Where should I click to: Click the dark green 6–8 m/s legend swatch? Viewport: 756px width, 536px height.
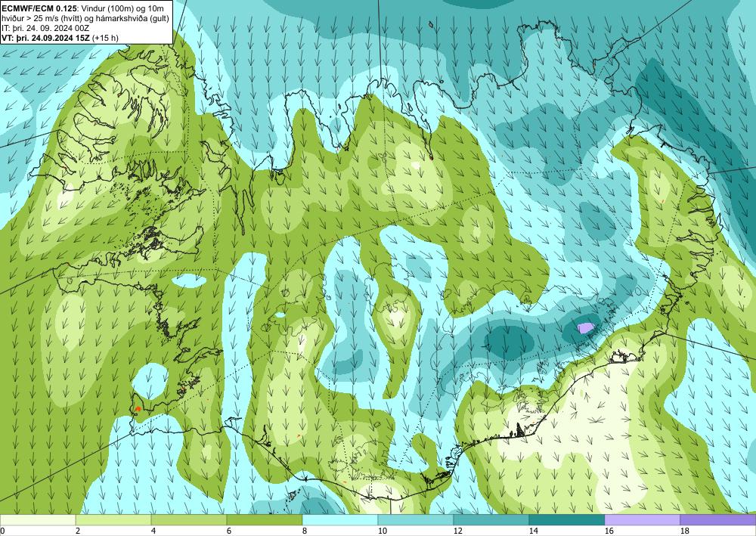pos(264,520)
